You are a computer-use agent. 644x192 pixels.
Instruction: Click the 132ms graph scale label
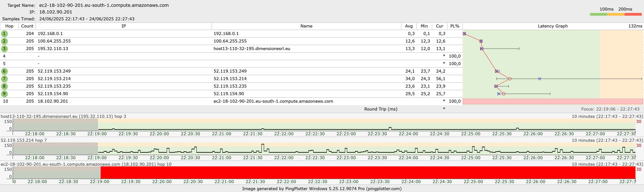pyautogui.click(x=635, y=26)
